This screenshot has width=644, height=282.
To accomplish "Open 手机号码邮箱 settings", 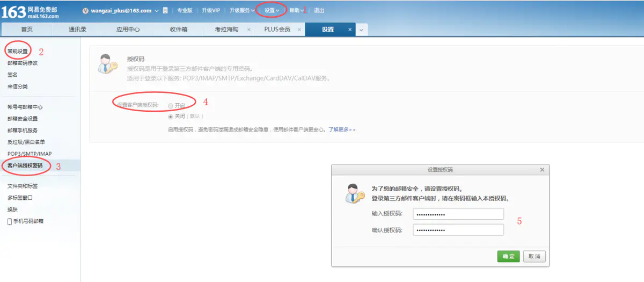I will pyautogui.click(x=28, y=221).
